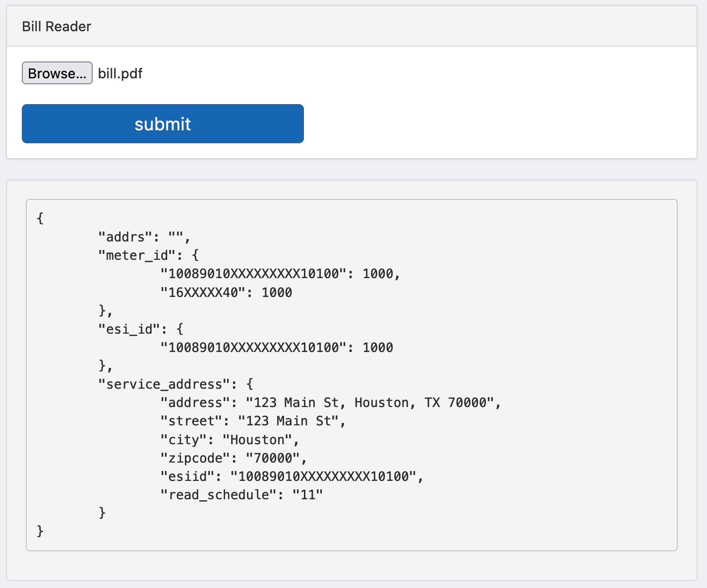Click the "zipcode" value "70000"
707x588 pixels.
click(x=273, y=458)
